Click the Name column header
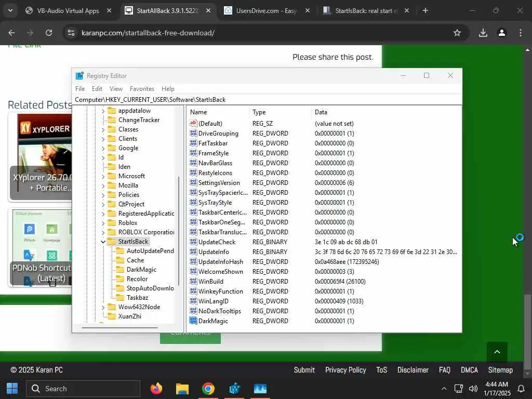Image resolution: width=532 pixels, height=399 pixels. [x=218, y=112]
